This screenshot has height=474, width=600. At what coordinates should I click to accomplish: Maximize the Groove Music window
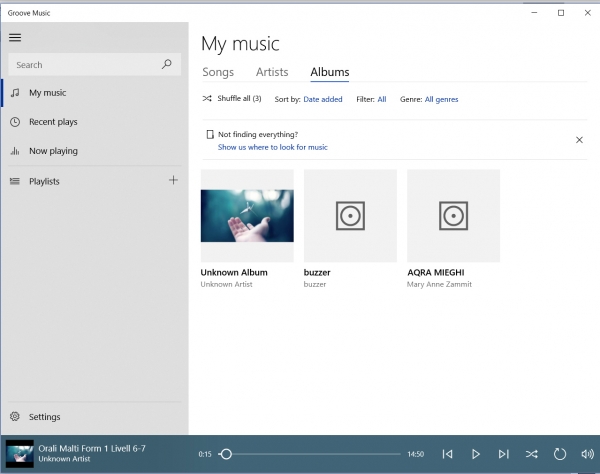[x=561, y=13]
